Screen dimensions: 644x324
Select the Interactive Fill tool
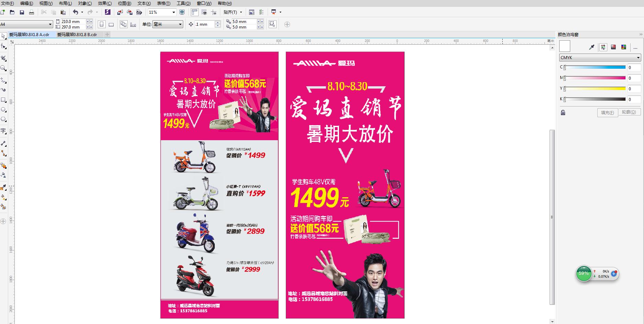(x=3, y=197)
